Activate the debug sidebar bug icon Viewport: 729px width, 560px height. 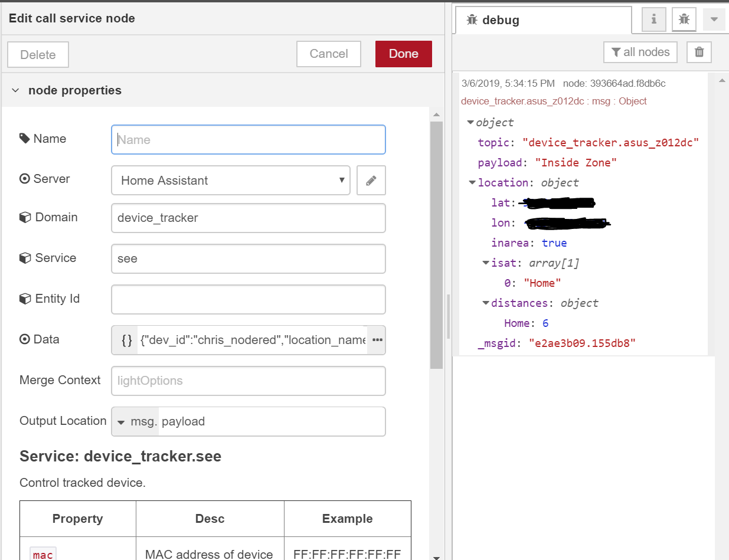pyautogui.click(x=684, y=19)
